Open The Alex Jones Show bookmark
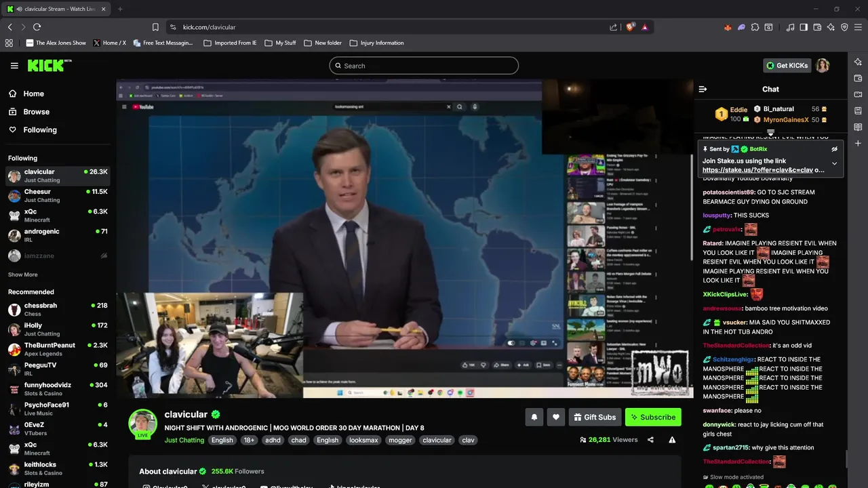 pos(56,43)
